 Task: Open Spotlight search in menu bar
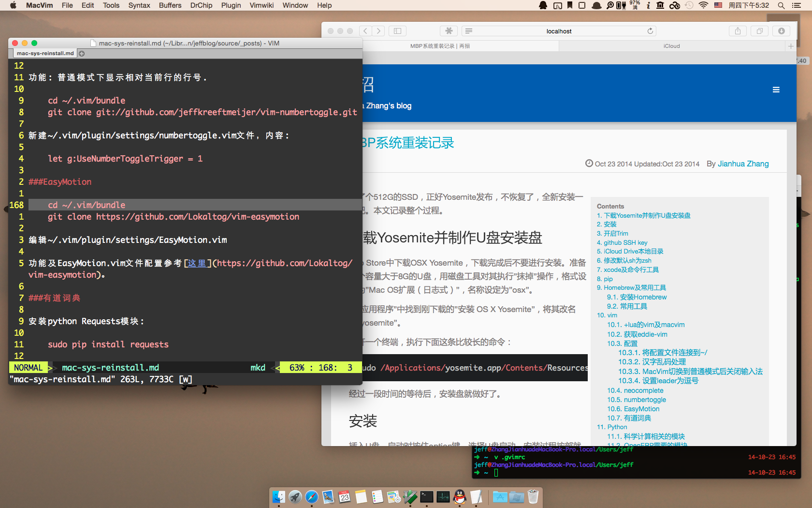781,5
